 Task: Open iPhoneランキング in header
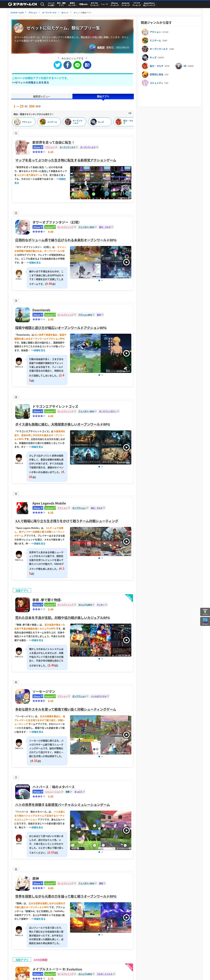pos(114,4)
